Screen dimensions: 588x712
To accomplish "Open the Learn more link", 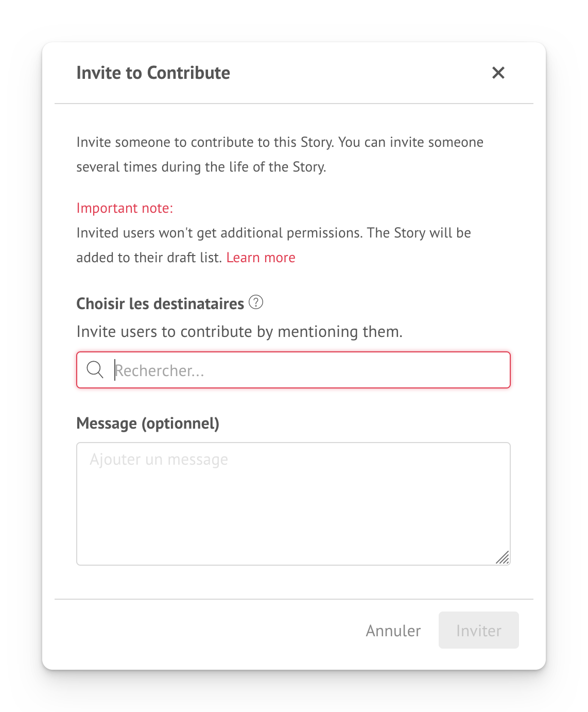I will point(261,258).
